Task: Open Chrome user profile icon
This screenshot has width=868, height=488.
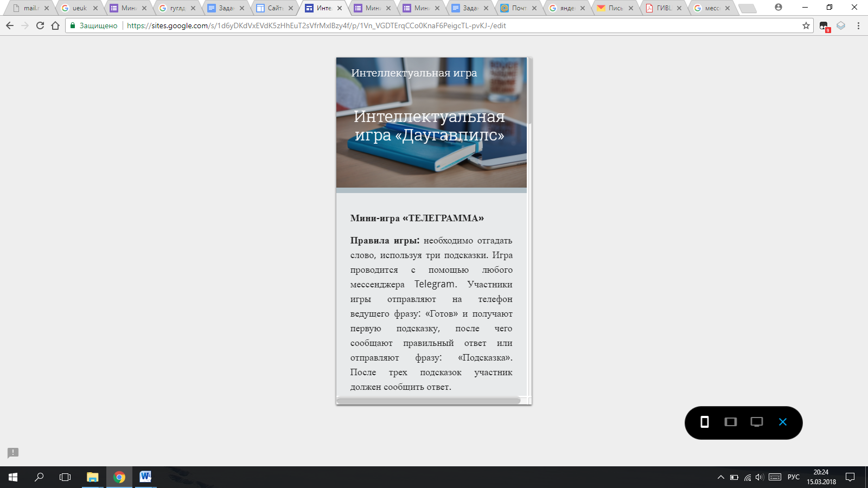Action: [x=778, y=8]
